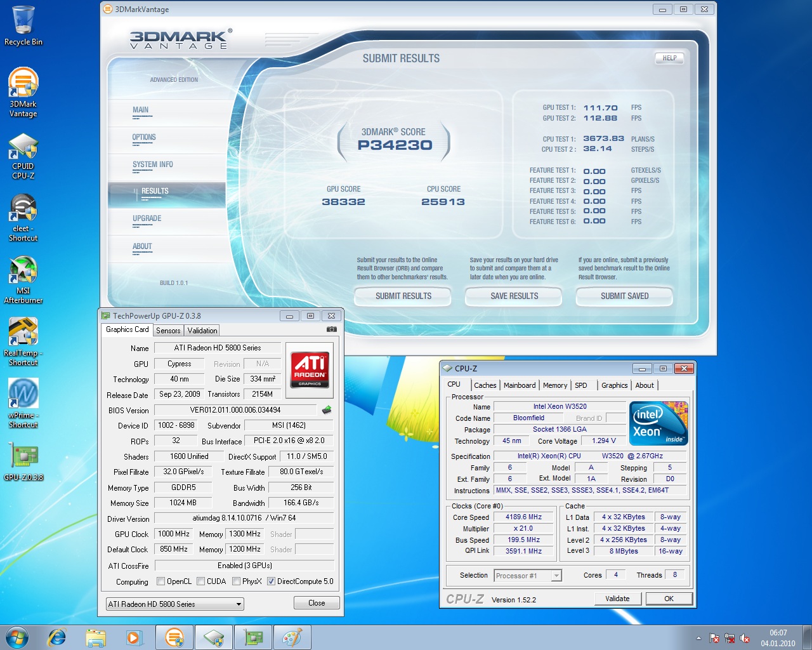This screenshot has width=812, height=650.
Task: Click the network tray icon
Action: tap(730, 638)
